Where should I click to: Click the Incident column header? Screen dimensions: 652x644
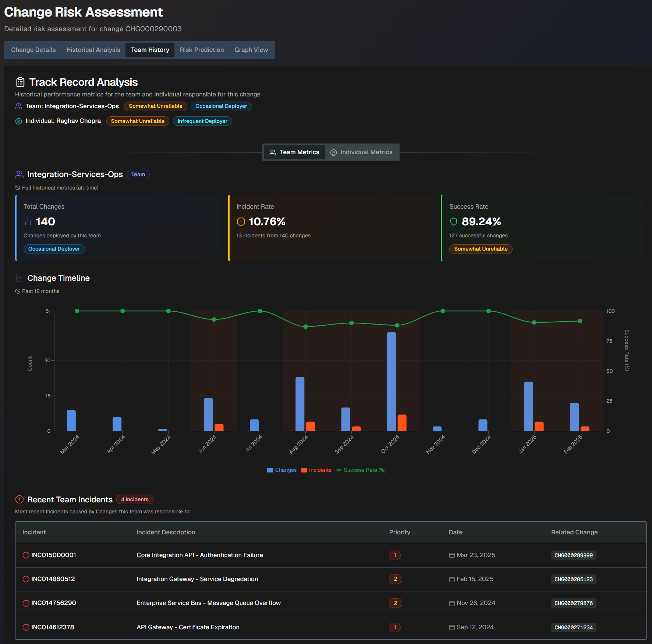[x=34, y=532]
